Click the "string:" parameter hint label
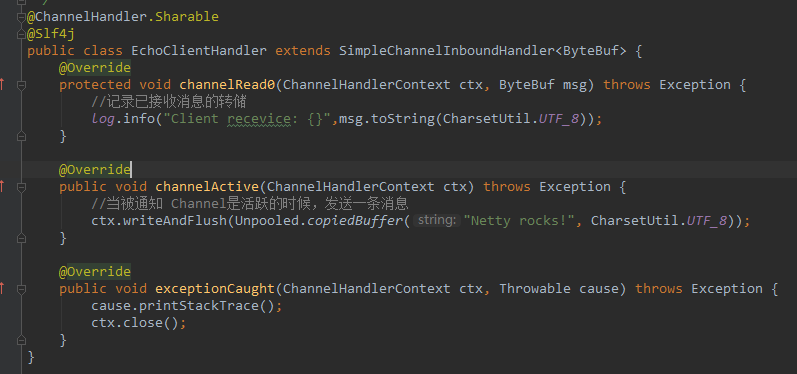797x374 pixels. 438,221
